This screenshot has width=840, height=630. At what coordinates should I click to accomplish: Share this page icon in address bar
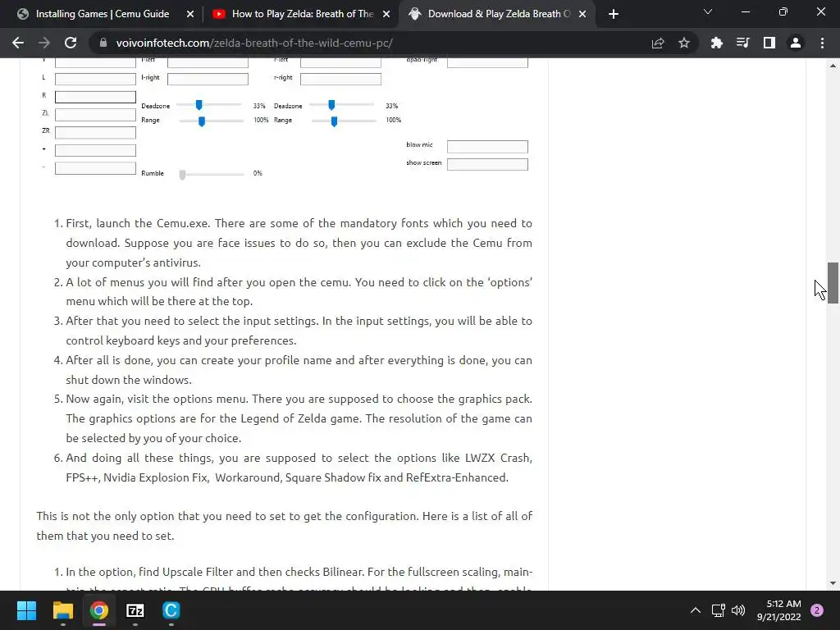[658, 43]
